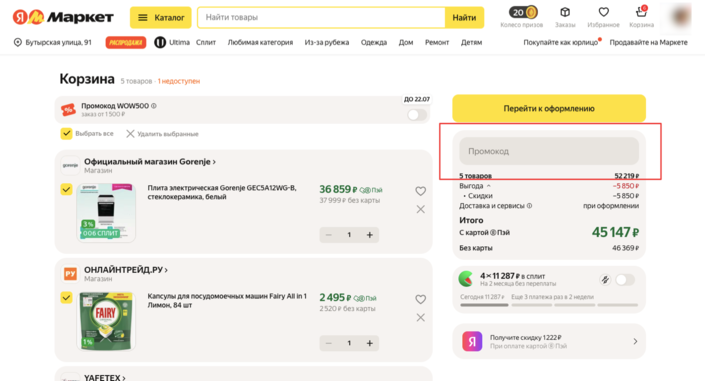This screenshot has width=705, height=381.
Task: Click the info icon beside Доставка и сервисы
Action: tap(529, 206)
